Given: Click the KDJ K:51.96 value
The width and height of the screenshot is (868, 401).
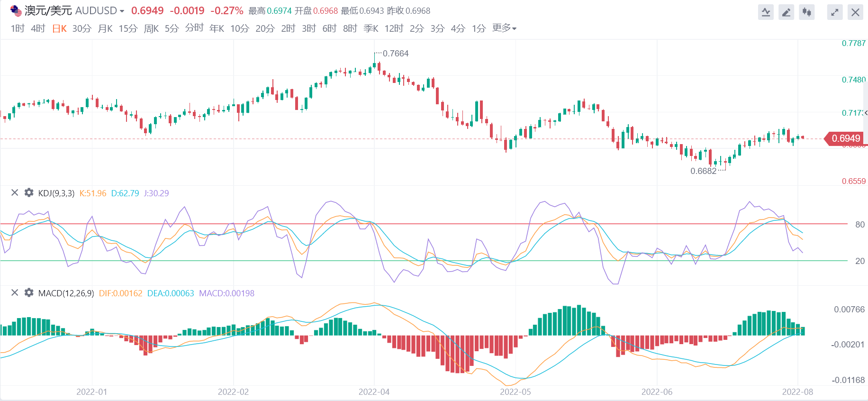Looking at the screenshot, I should point(93,193).
